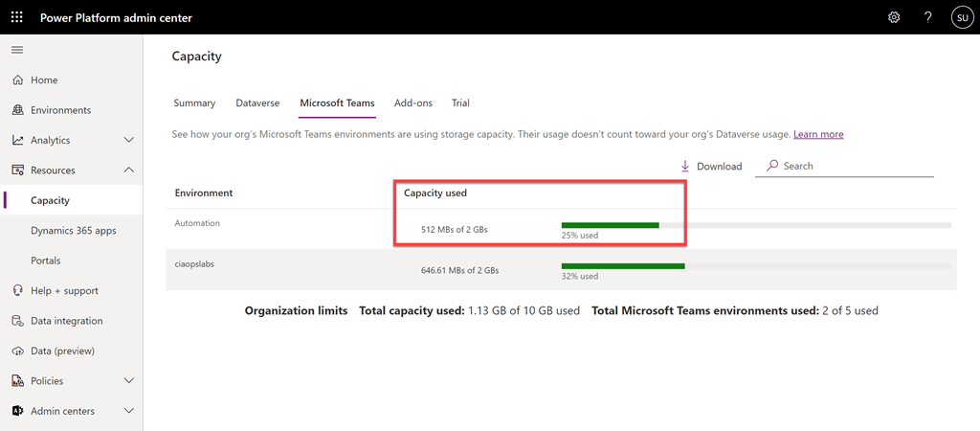Open the SU account avatar
The height and width of the screenshot is (431, 980).
point(961,17)
